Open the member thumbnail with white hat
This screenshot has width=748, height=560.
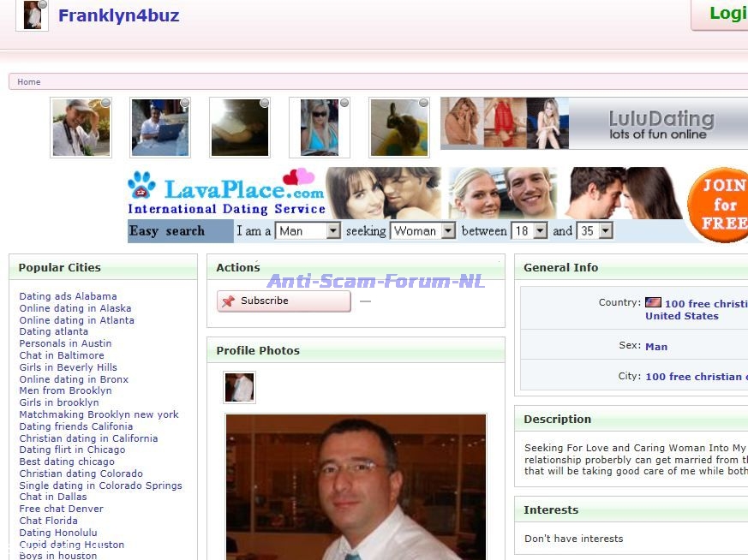pos(81,128)
